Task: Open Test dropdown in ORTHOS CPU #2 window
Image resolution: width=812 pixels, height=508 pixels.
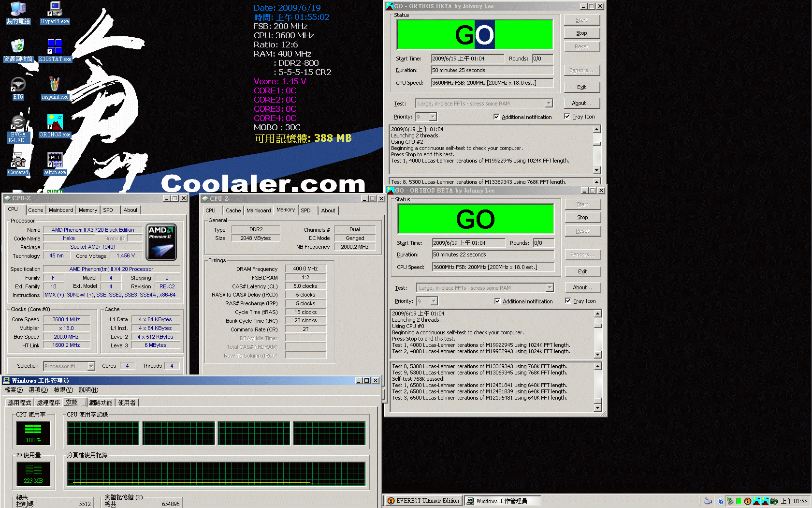Action: coord(549,104)
